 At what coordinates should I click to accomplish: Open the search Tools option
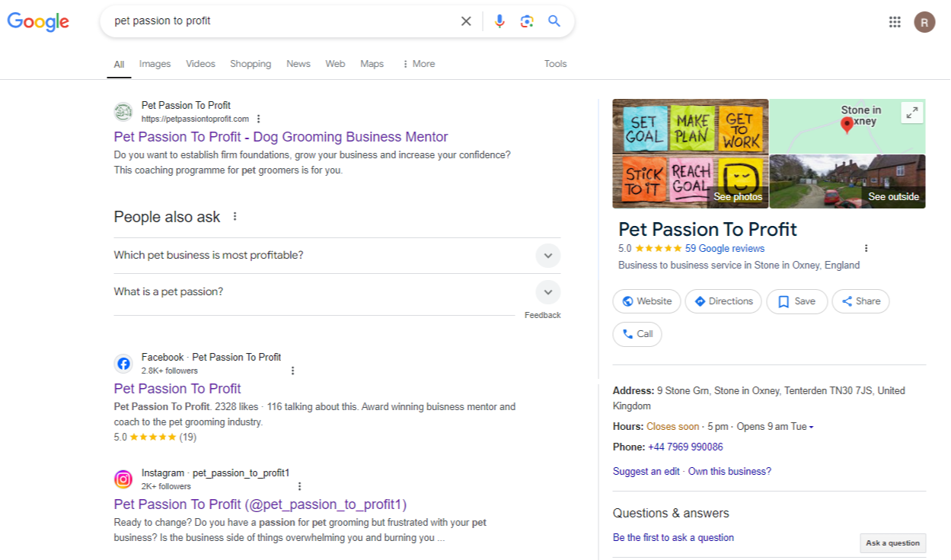coord(555,64)
